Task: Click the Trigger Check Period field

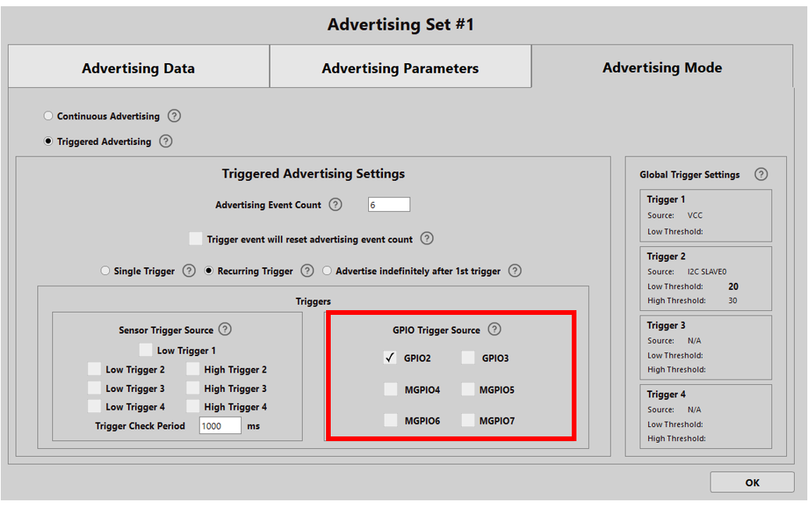Action: point(220,426)
